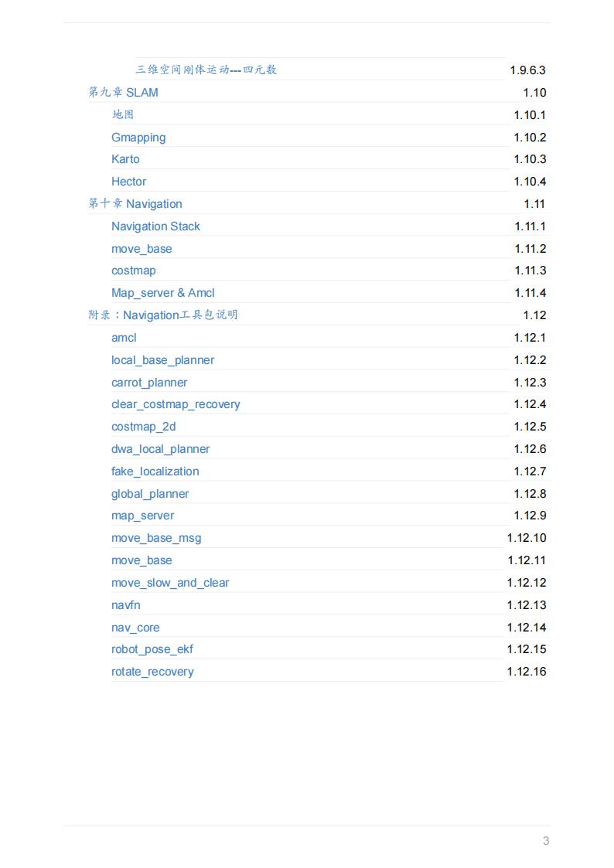The width and height of the screenshot is (614, 868).
Task: Open the 地图 section link
Action: (122, 115)
